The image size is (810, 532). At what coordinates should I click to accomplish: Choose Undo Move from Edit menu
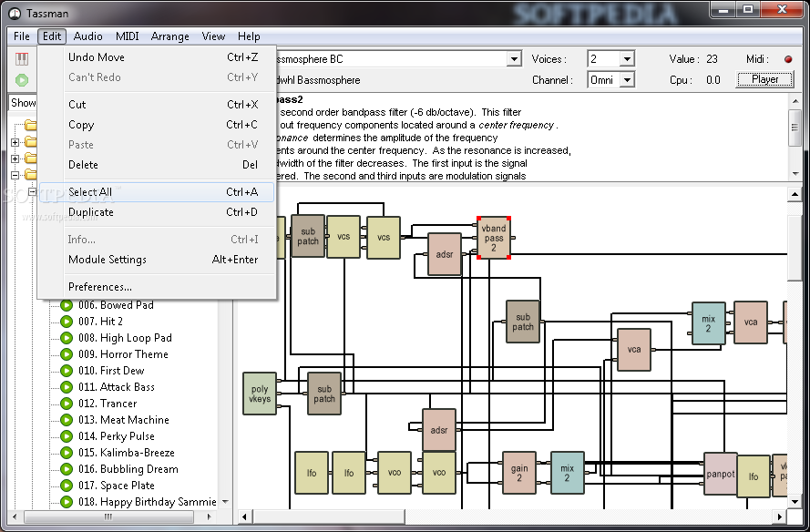tap(156, 57)
